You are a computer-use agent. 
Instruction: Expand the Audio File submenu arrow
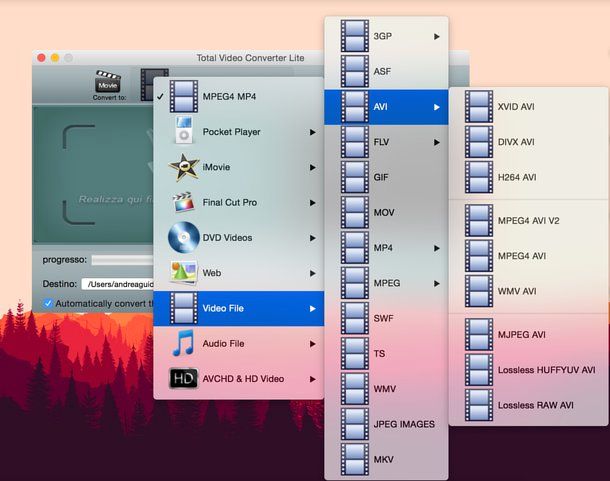click(x=312, y=344)
